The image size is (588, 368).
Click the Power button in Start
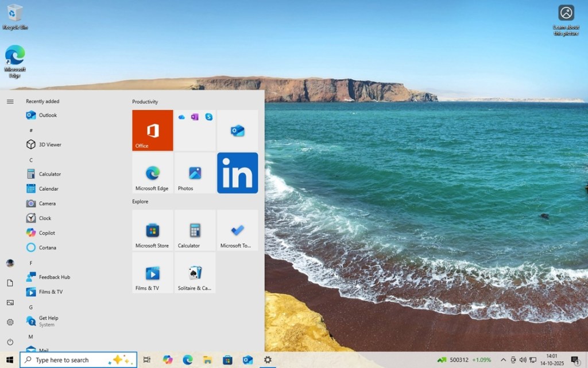pyautogui.click(x=10, y=342)
